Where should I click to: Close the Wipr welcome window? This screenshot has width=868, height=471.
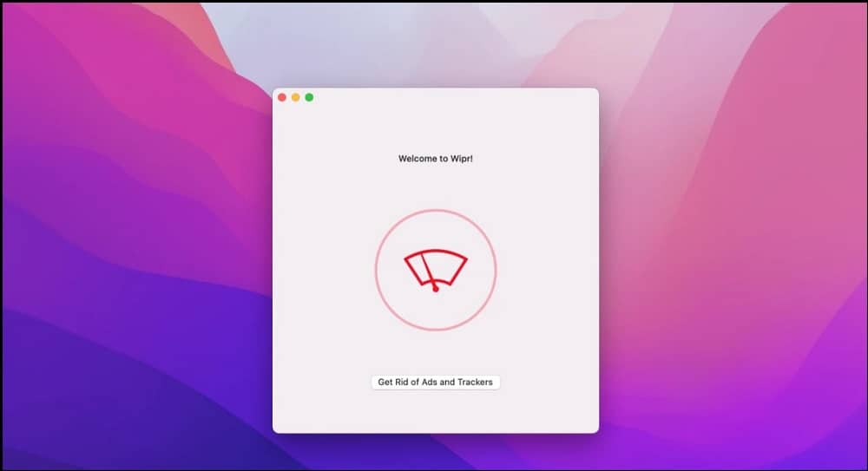tap(282, 97)
